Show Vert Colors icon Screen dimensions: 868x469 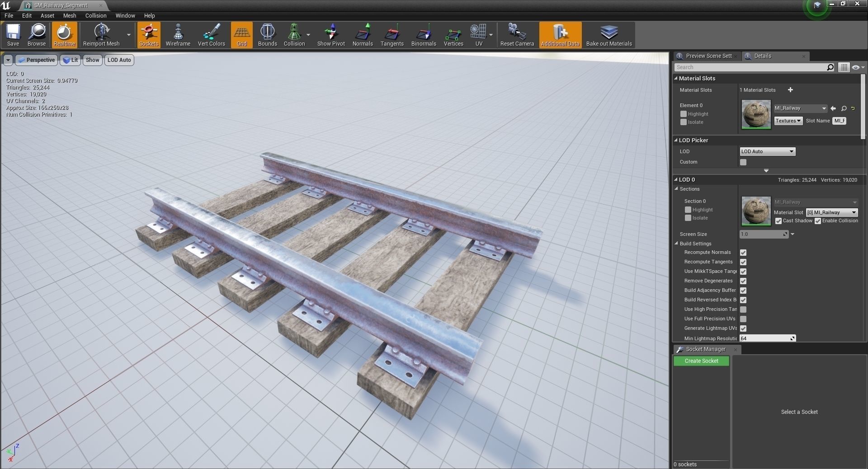tap(211, 35)
